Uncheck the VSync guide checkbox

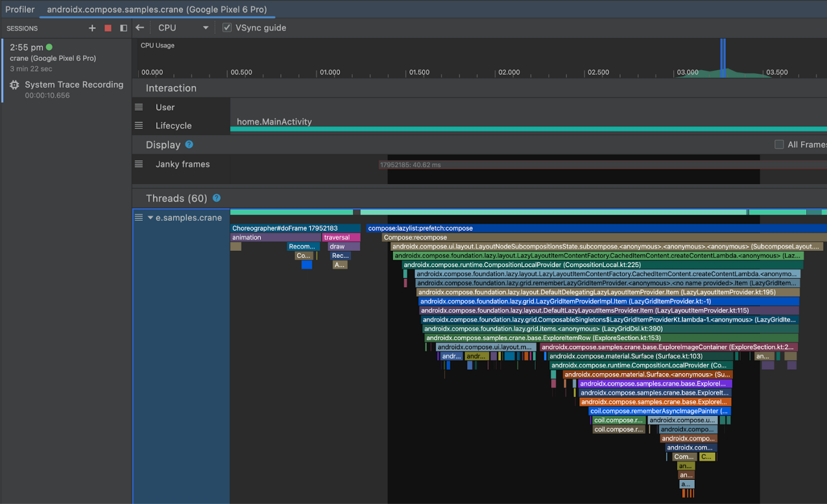(x=227, y=27)
